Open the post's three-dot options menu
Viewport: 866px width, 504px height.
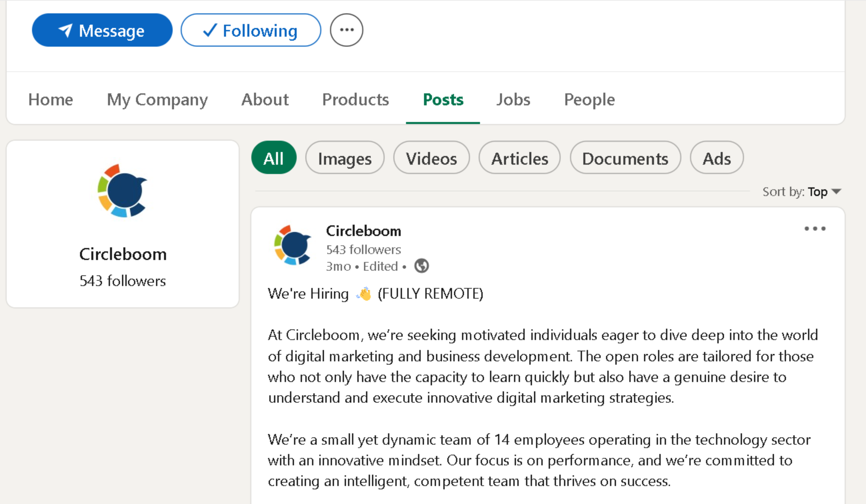(x=815, y=228)
